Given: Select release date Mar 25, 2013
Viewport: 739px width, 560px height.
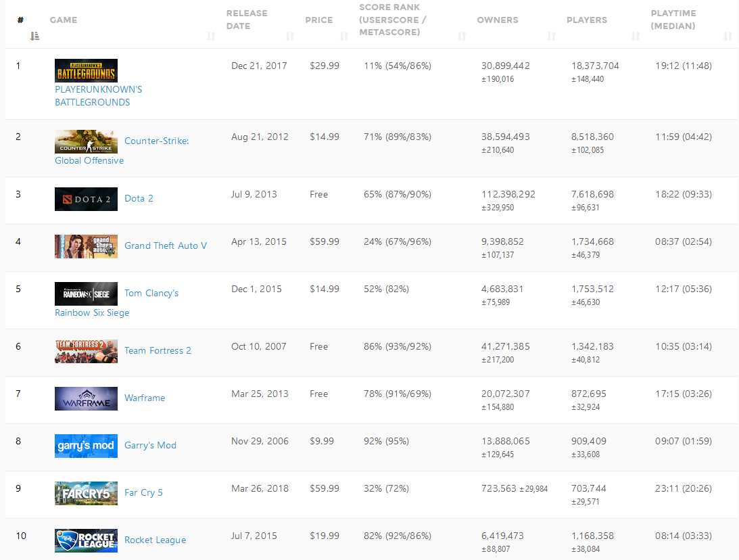Looking at the screenshot, I should click(x=260, y=394).
